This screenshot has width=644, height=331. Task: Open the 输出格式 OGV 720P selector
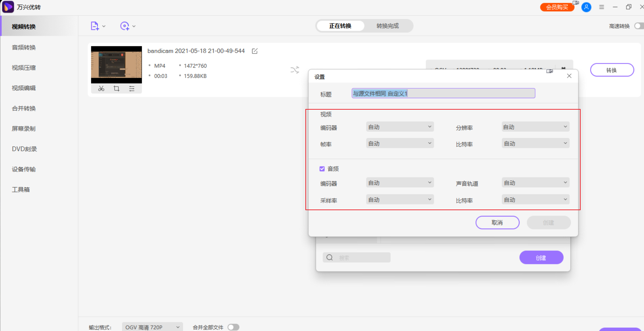coord(152,327)
